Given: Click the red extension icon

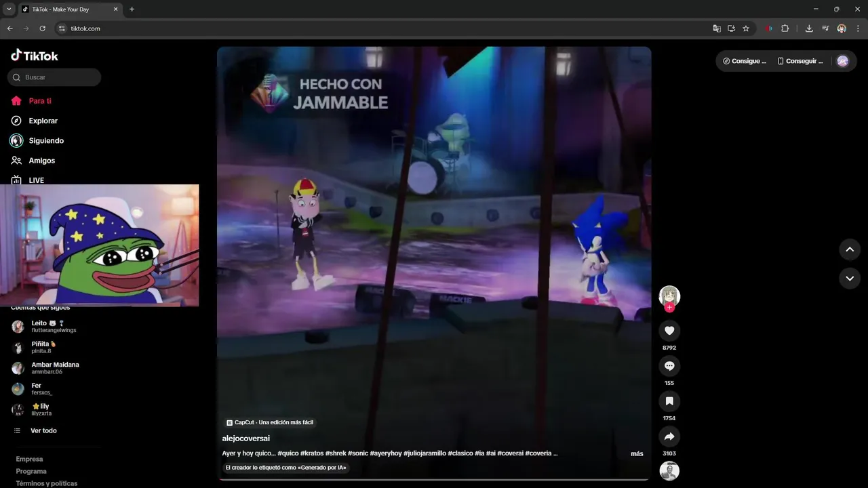Looking at the screenshot, I should pyautogui.click(x=769, y=28).
